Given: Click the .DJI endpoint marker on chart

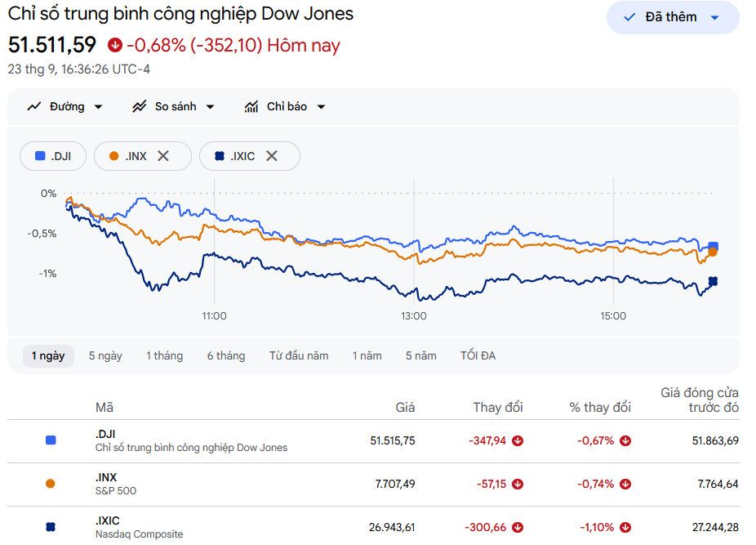Looking at the screenshot, I should tap(713, 246).
